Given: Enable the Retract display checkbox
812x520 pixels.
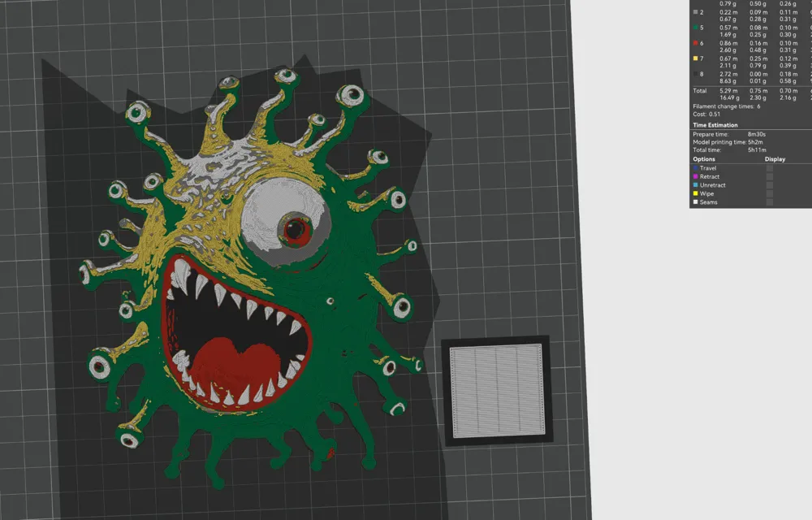Looking at the screenshot, I should (x=770, y=176).
